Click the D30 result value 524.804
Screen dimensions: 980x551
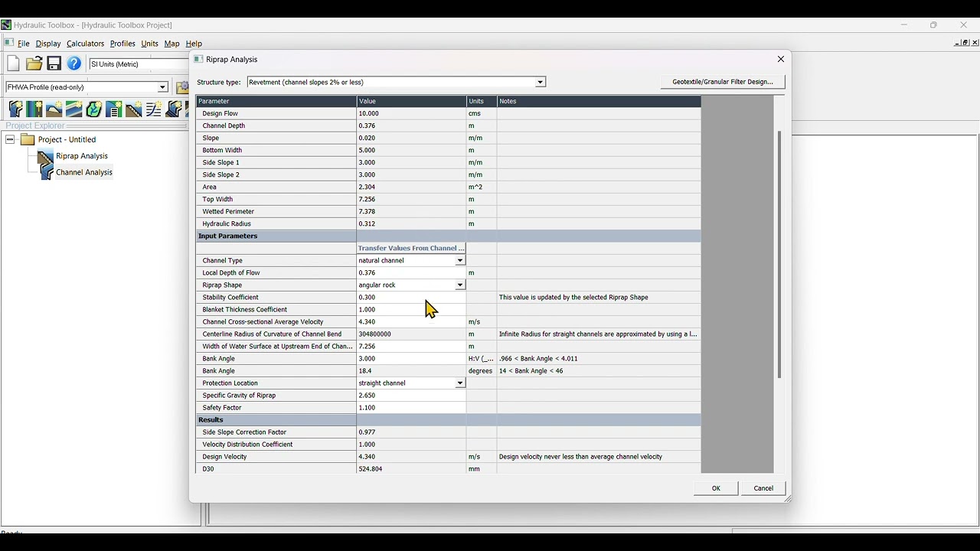click(411, 468)
